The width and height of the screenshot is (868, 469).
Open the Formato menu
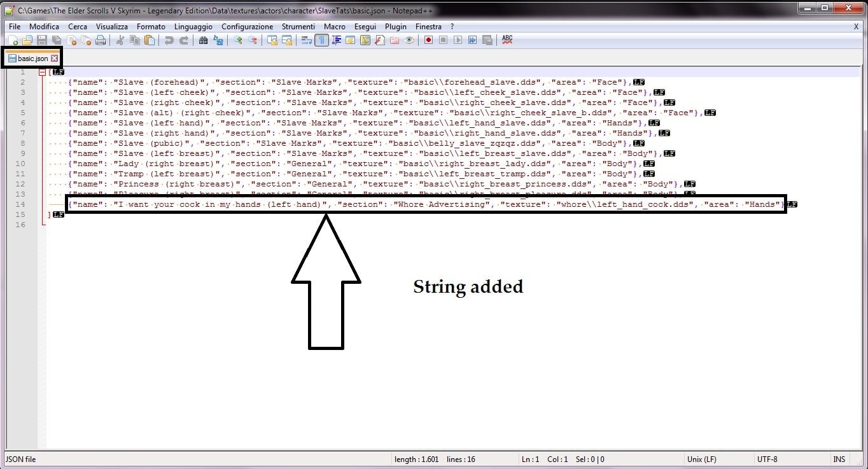pos(151,27)
